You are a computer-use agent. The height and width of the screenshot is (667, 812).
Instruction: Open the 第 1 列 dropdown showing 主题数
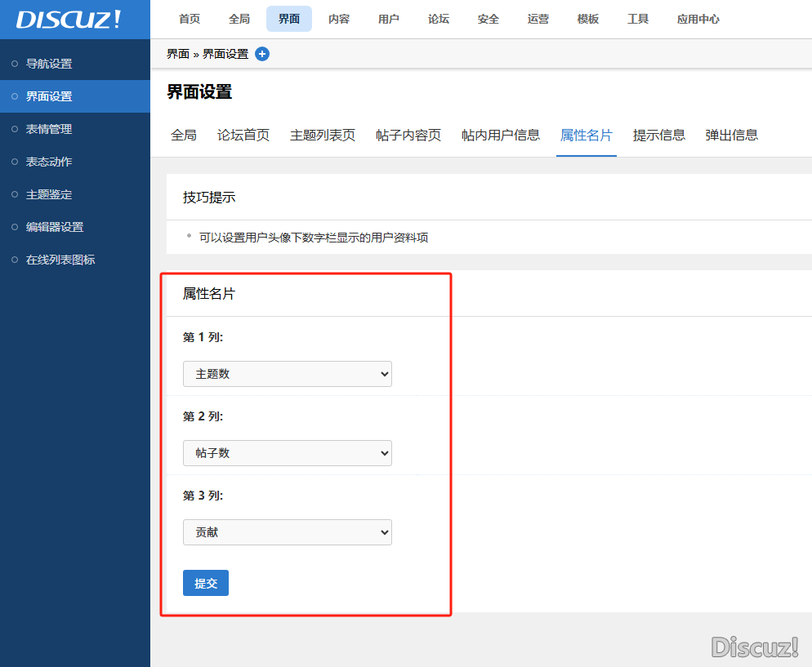287,373
